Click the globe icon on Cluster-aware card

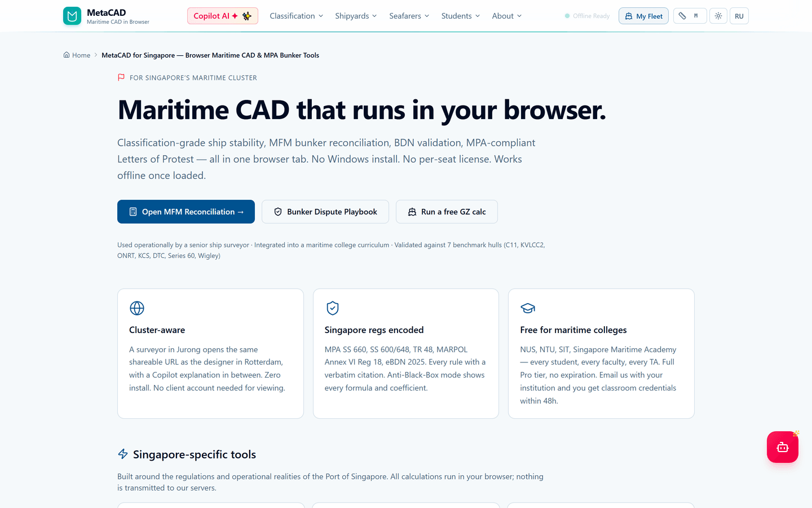[x=137, y=308]
